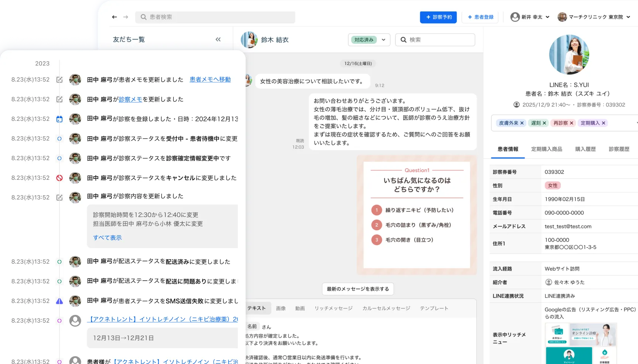Click 鈴木 結衣 avatar in chat header
Screen dimensions: 638x364
(249, 40)
